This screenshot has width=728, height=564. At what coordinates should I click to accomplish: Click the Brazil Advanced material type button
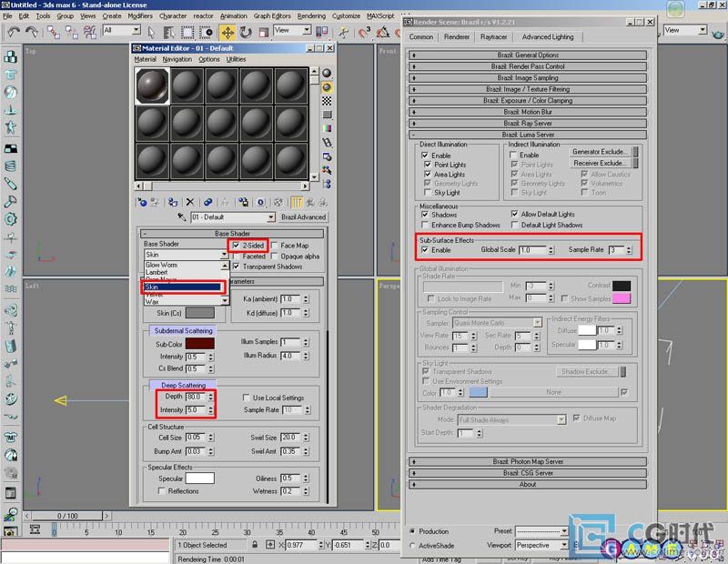[x=303, y=217]
